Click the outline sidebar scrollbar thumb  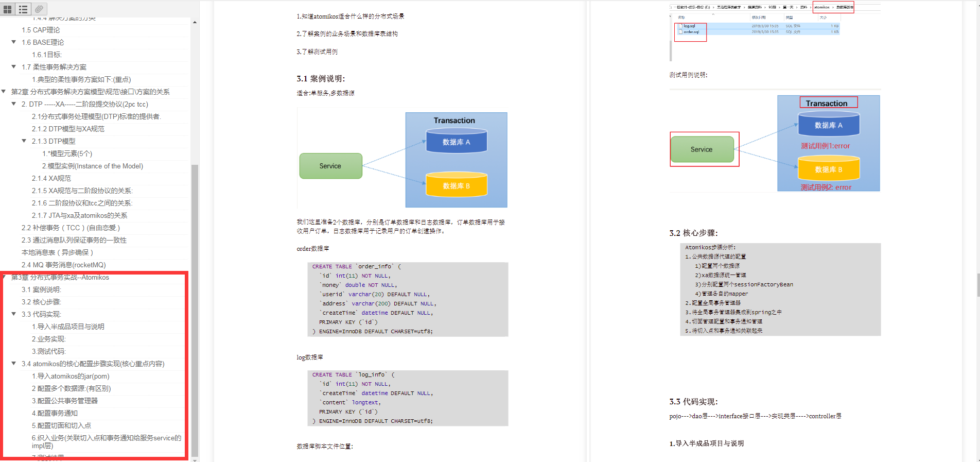195,310
